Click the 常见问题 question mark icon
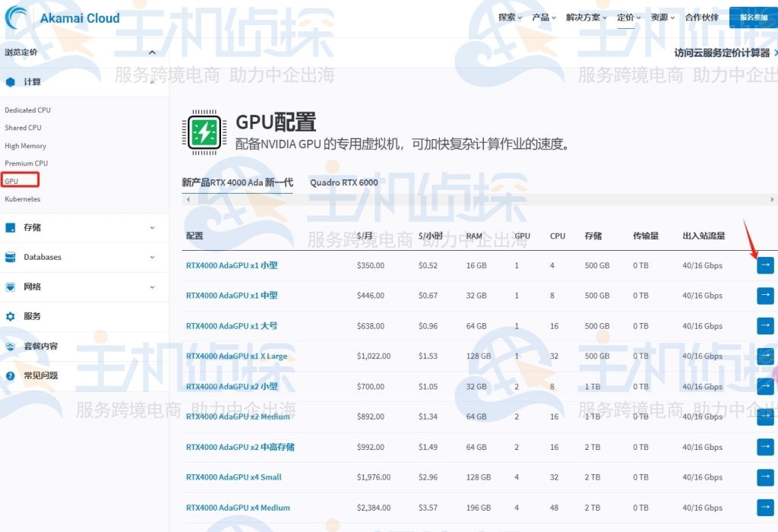The width and height of the screenshot is (778, 532). pyautogui.click(x=11, y=375)
